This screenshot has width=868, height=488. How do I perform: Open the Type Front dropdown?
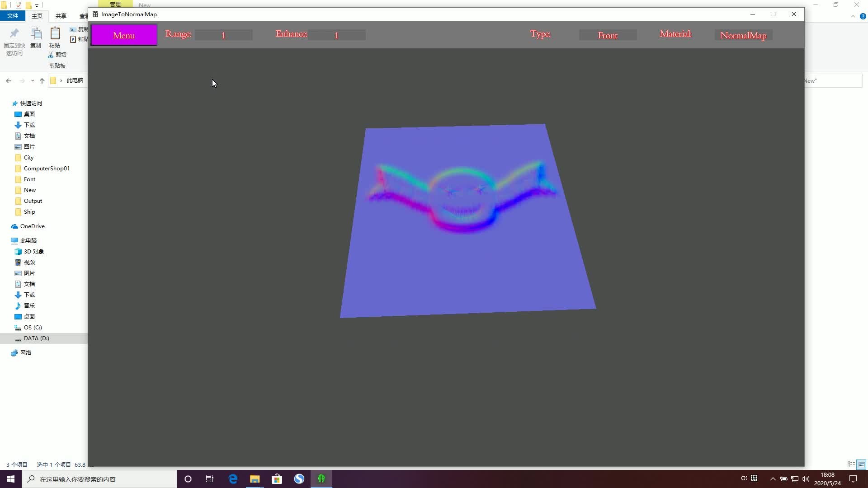pos(608,35)
